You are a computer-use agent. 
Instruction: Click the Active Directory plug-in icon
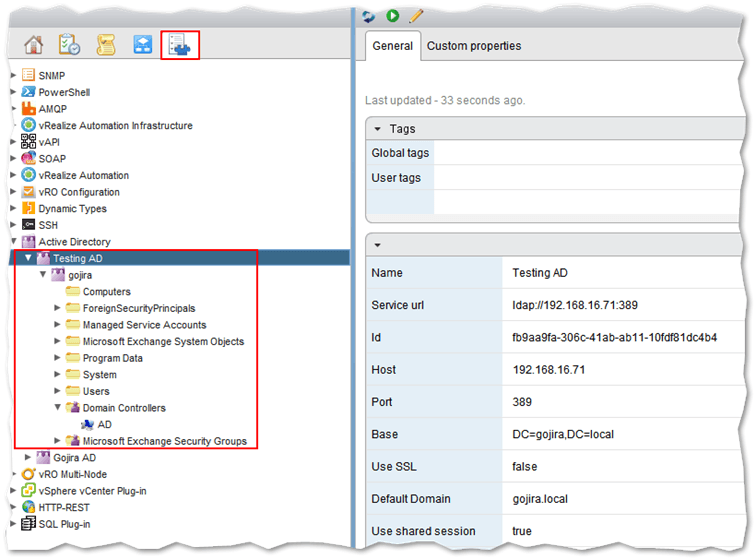click(28, 241)
